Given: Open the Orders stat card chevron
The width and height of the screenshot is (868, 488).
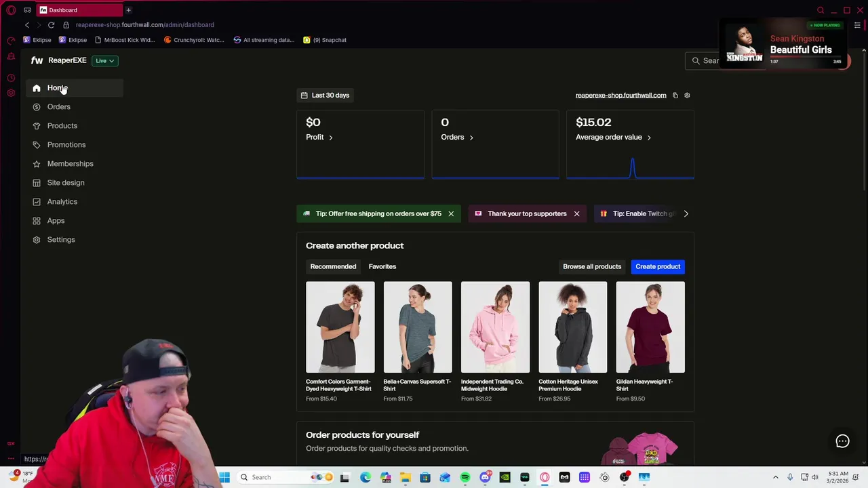Looking at the screenshot, I should click(471, 138).
